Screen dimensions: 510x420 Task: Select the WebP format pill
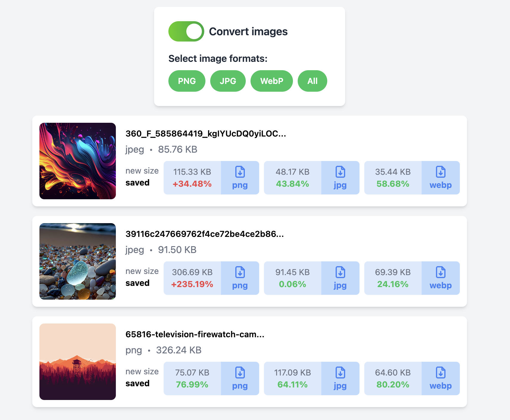coord(272,81)
